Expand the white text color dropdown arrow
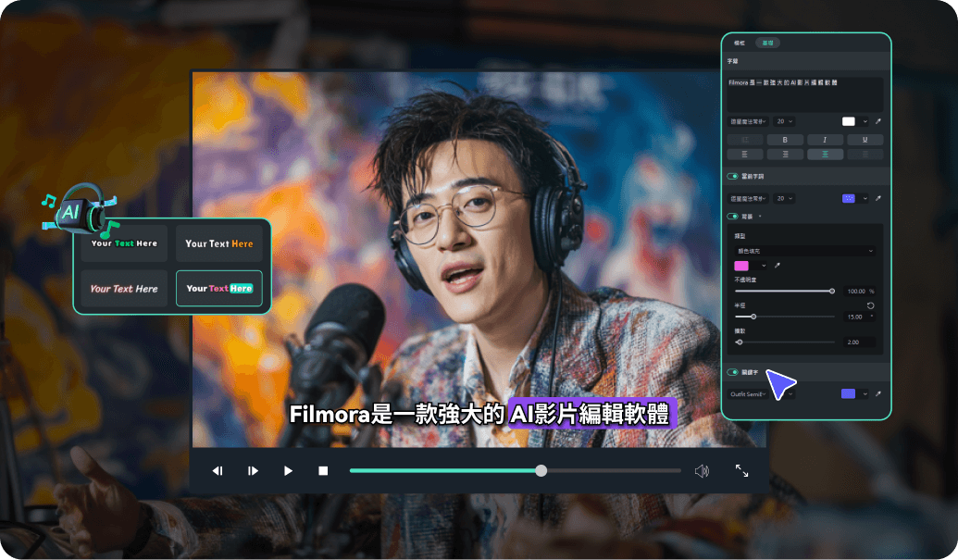Screen dimensions: 958x560 point(865,121)
